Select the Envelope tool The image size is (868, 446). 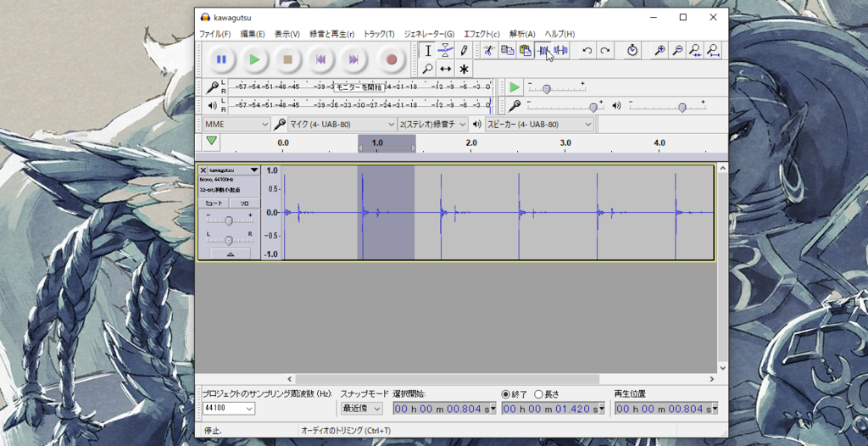click(446, 50)
